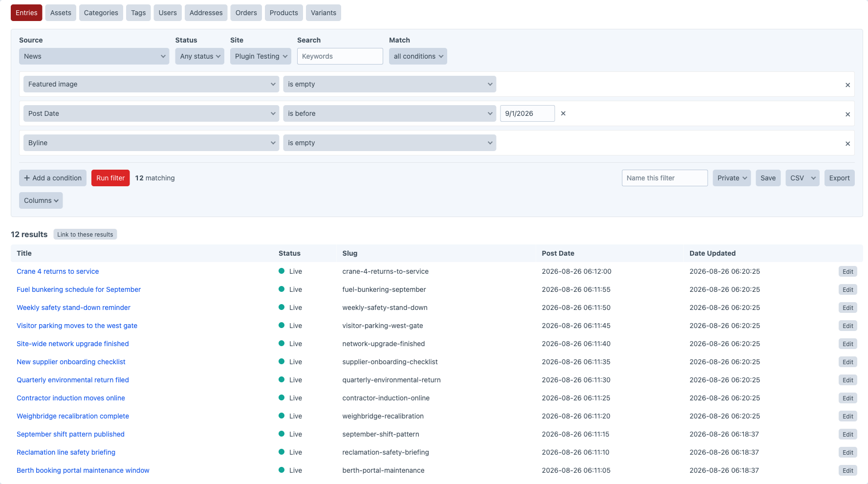Edit the Site-wide network upgrade row
The height and width of the screenshot is (484, 868).
tap(848, 344)
